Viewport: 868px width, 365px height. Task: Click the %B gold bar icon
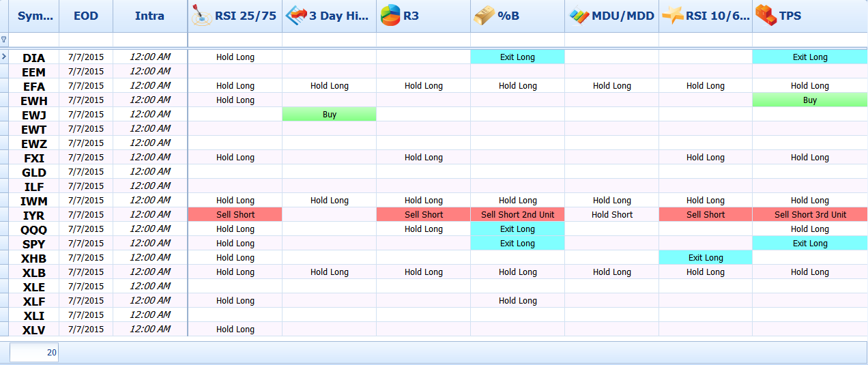coord(484,16)
